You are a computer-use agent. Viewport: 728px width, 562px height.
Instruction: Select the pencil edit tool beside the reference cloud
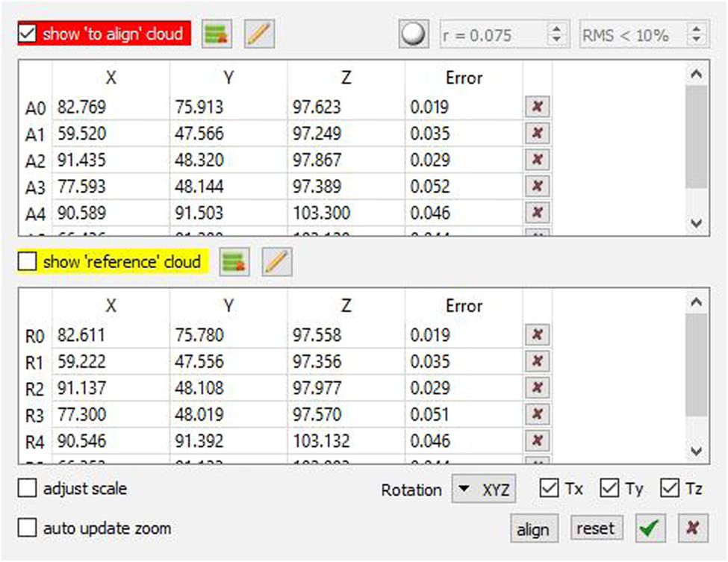point(278,262)
